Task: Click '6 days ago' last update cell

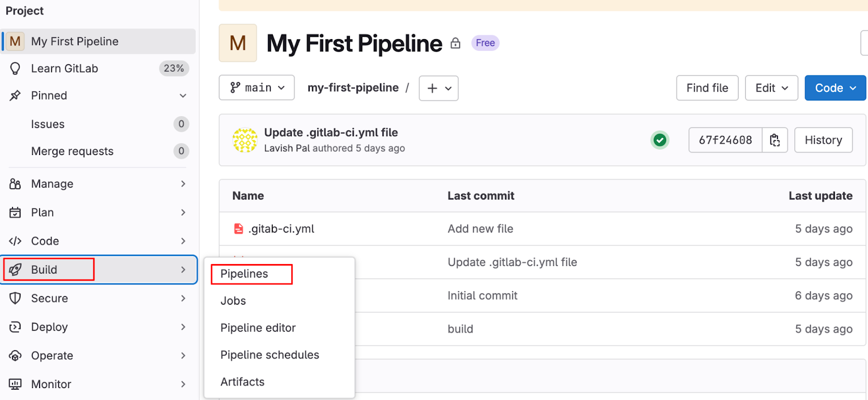Action: (824, 295)
